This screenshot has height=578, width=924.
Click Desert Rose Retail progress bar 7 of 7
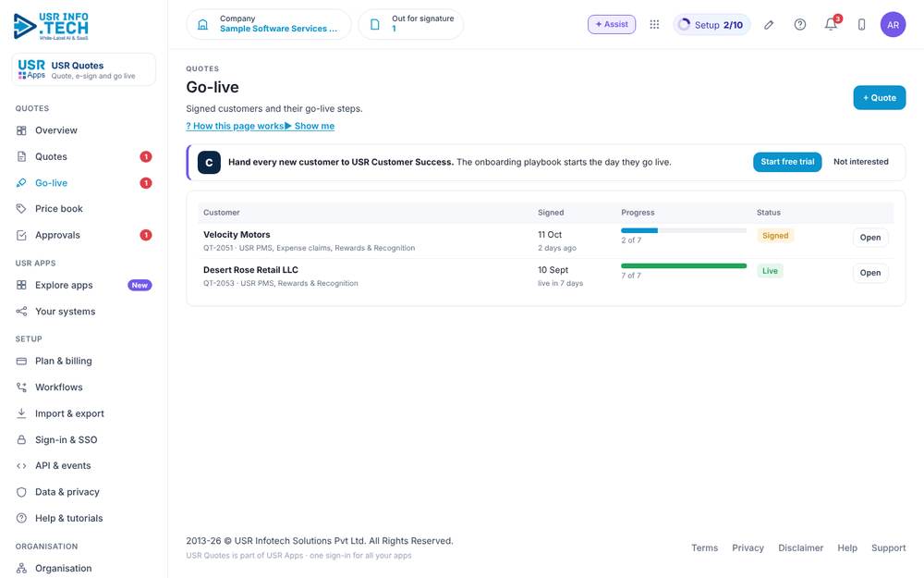coord(684,266)
